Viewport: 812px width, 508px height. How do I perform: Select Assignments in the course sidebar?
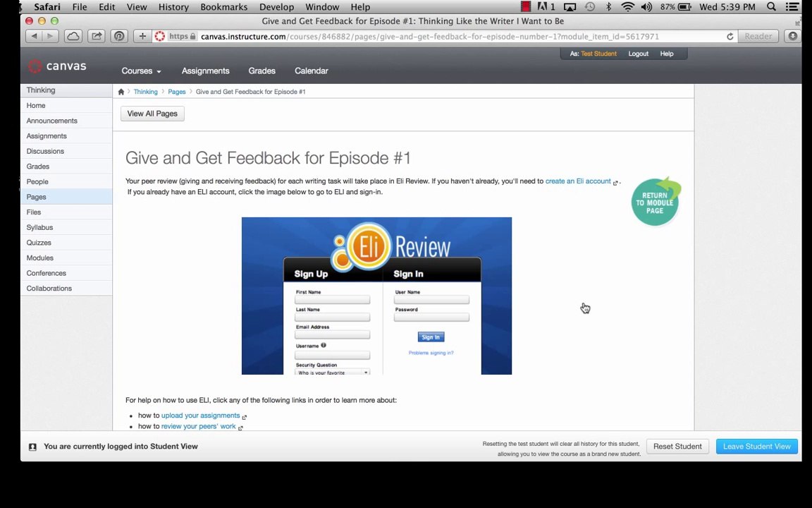[x=66, y=135]
